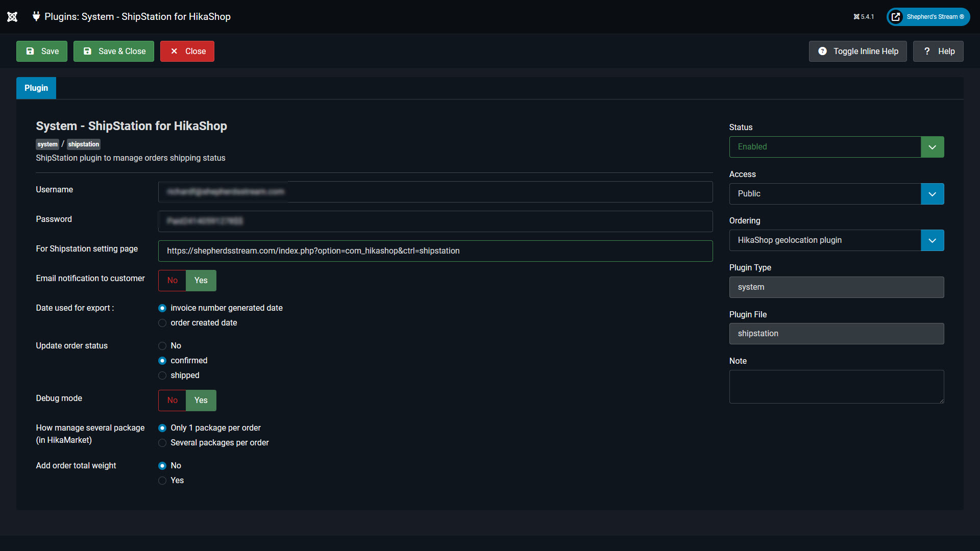
Task: Expand the Ordering dropdown list
Action: point(836,240)
